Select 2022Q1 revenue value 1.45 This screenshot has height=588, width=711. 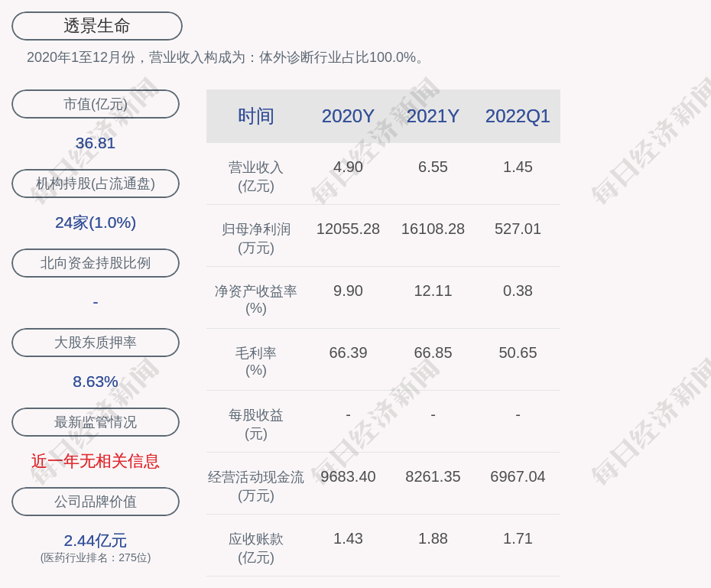click(518, 167)
